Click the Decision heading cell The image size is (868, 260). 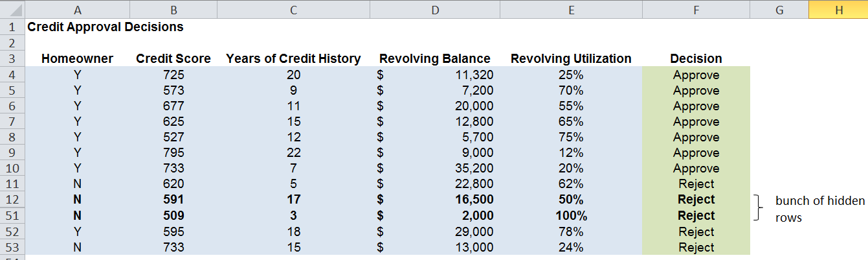696,58
